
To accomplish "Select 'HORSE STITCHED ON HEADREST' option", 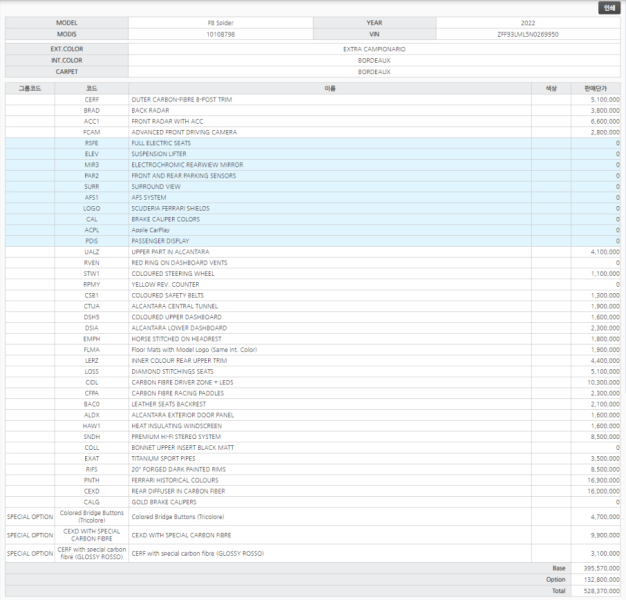I will click(176, 339).
